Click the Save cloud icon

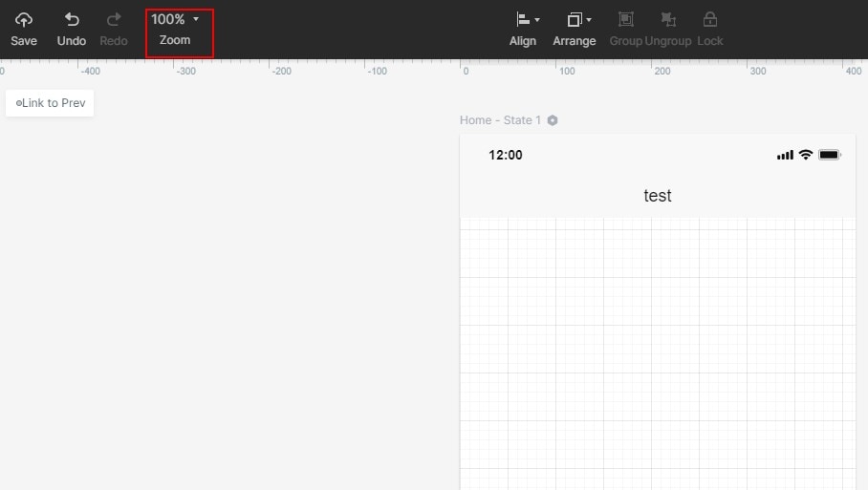pos(23,20)
